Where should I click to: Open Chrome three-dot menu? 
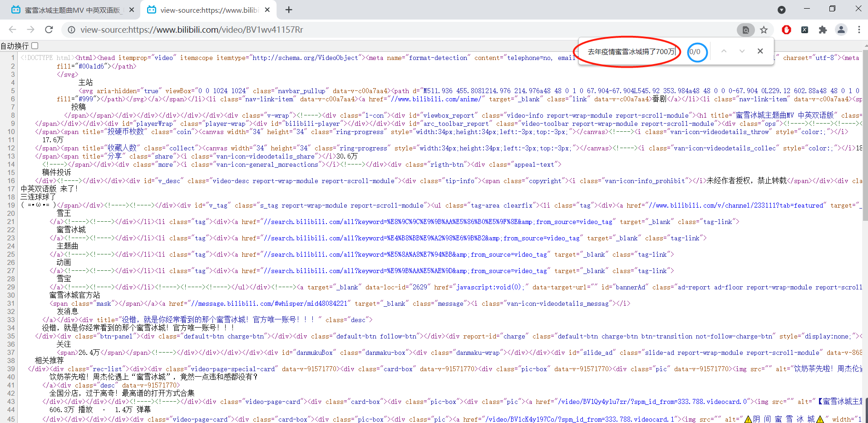pos(859,30)
